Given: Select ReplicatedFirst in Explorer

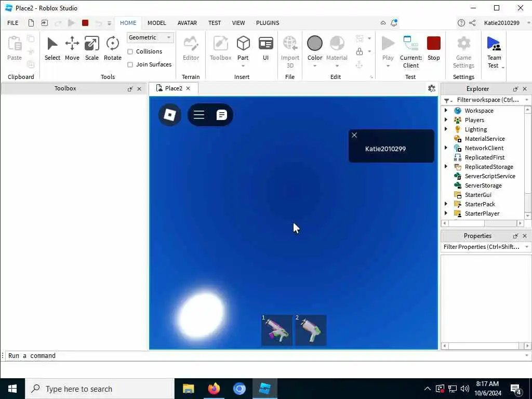Looking at the screenshot, I should [484, 157].
